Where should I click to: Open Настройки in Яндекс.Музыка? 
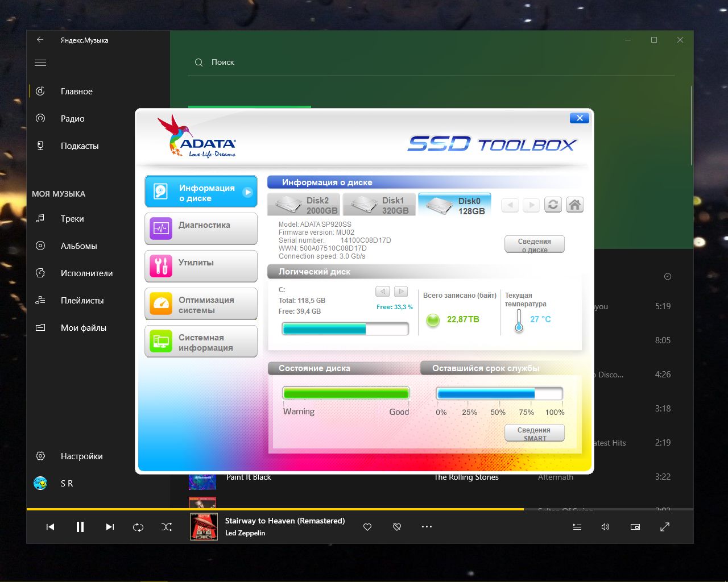click(x=98, y=456)
